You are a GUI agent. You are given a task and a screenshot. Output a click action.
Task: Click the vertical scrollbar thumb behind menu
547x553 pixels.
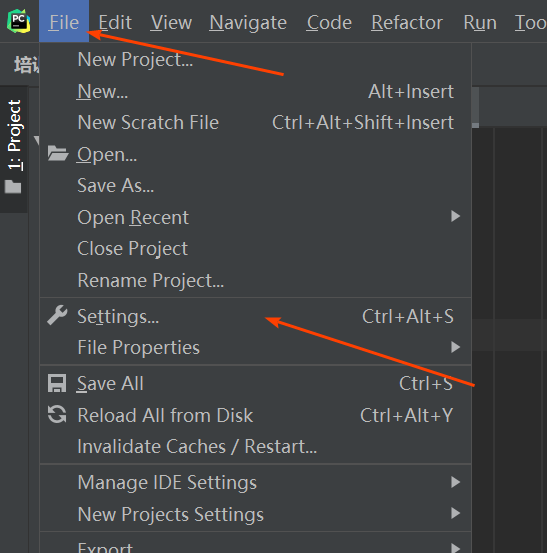pos(475,107)
